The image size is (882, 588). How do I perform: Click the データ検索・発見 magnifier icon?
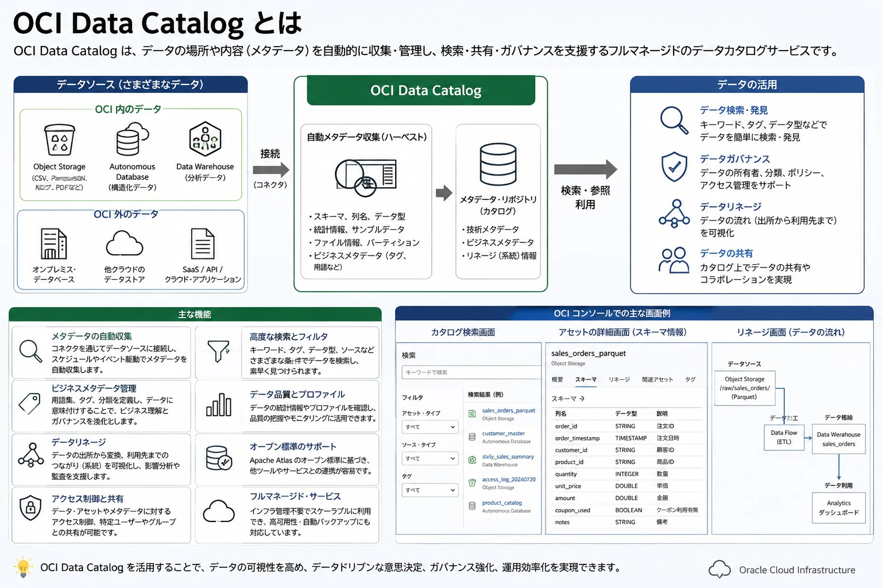click(x=674, y=120)
